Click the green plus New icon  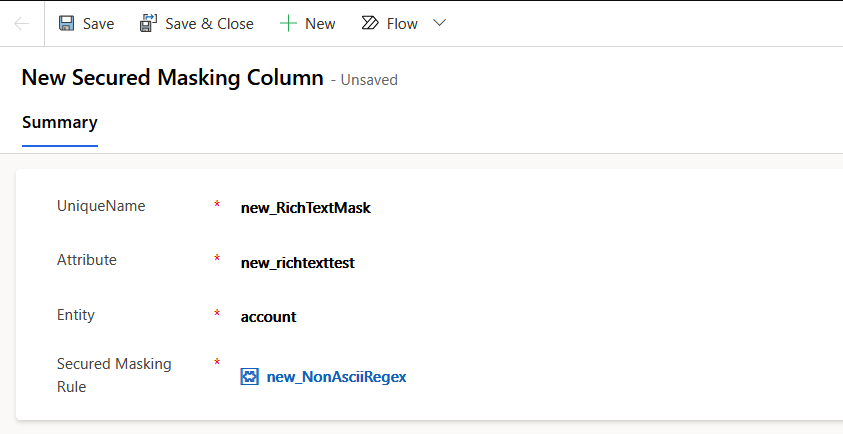pos(288,23)
